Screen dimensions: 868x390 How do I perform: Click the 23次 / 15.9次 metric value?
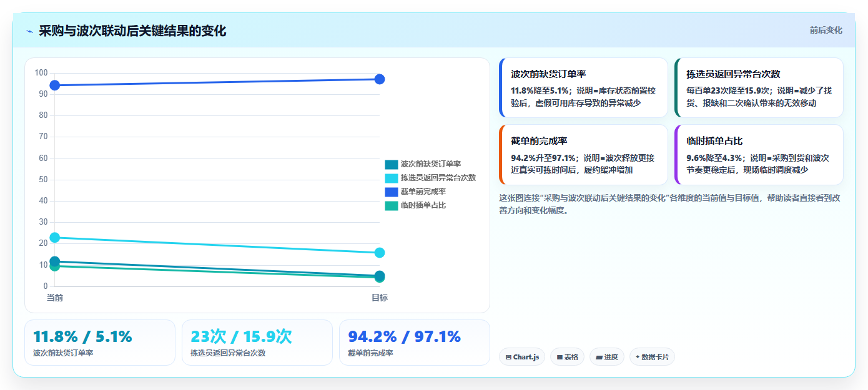pos(241,337)
